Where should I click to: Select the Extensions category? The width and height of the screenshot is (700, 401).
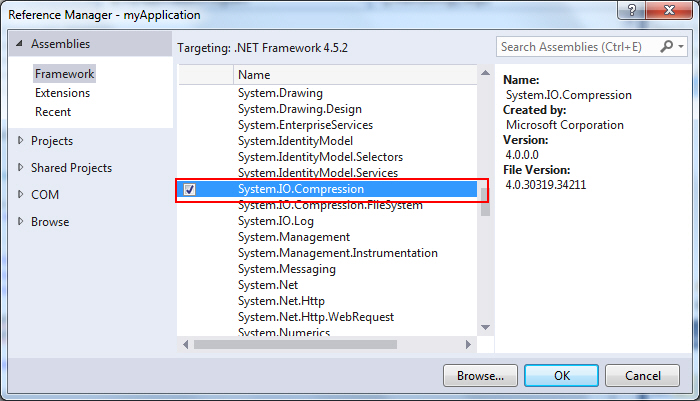(x=62, y=93)
